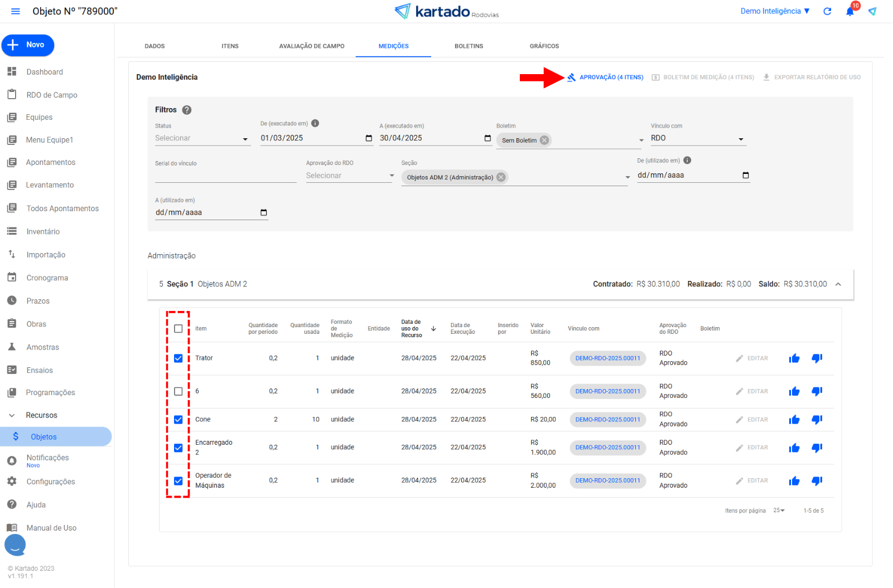Click the info icon beside De (executado em)
Image resolution: width=893 pixels, height=588 pixels.
(x=315, y=124)
